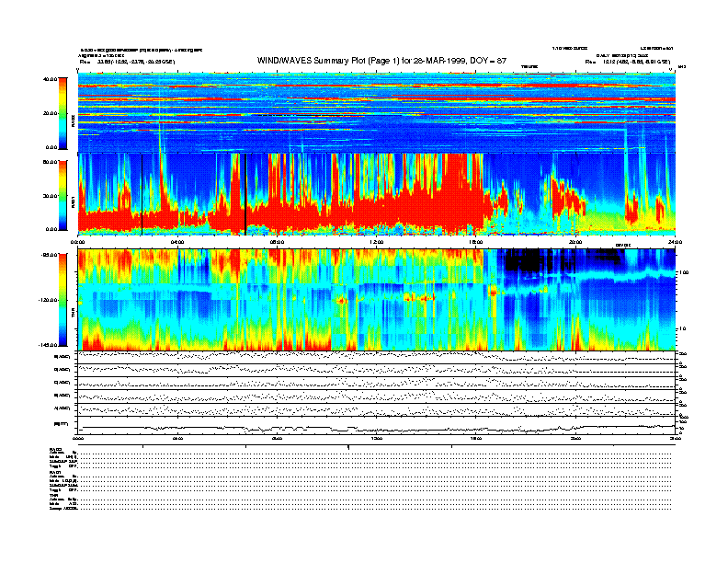Click the rotated TNR axis label beside lower spectrogram
728x563 pixels.
click(73, 315)
